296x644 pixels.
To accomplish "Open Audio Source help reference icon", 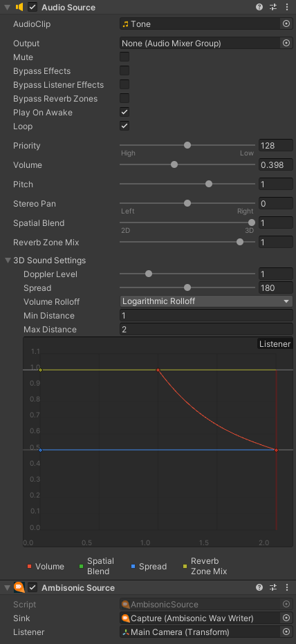I will tap(259, 7).
